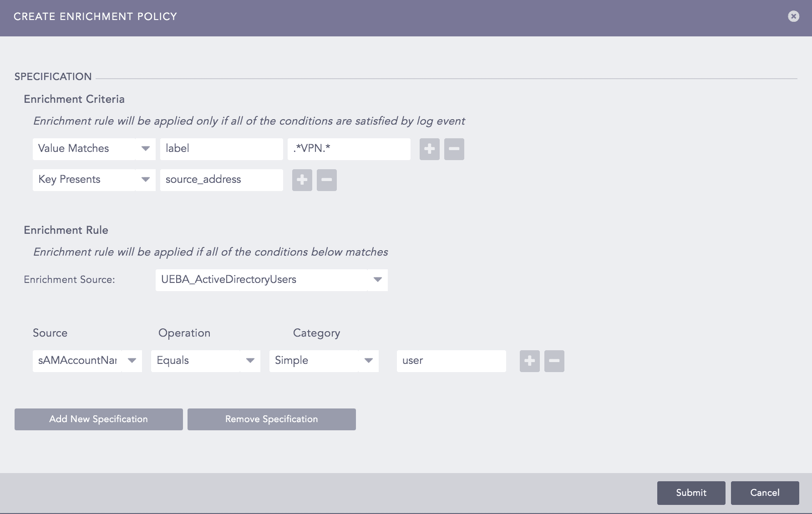
Task: Submit the enrichment policy
Action: (691, 493)
